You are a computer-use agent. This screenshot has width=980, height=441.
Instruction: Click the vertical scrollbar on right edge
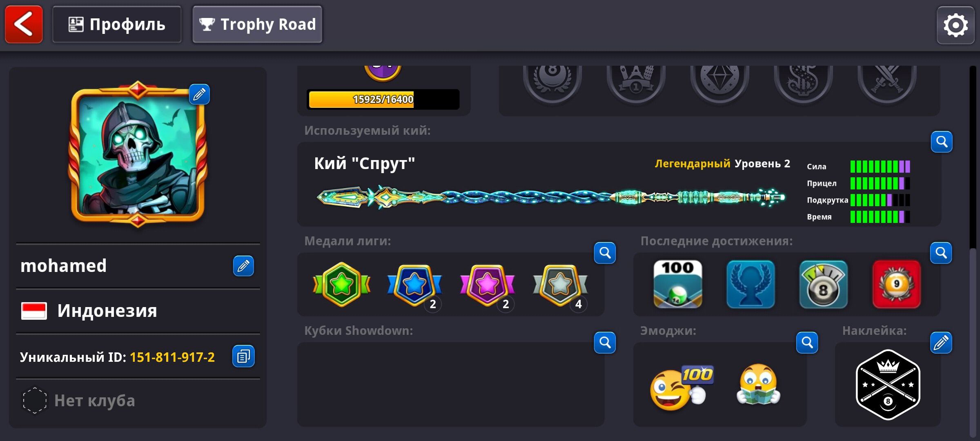pyautogui.click(x=973, y=249)
